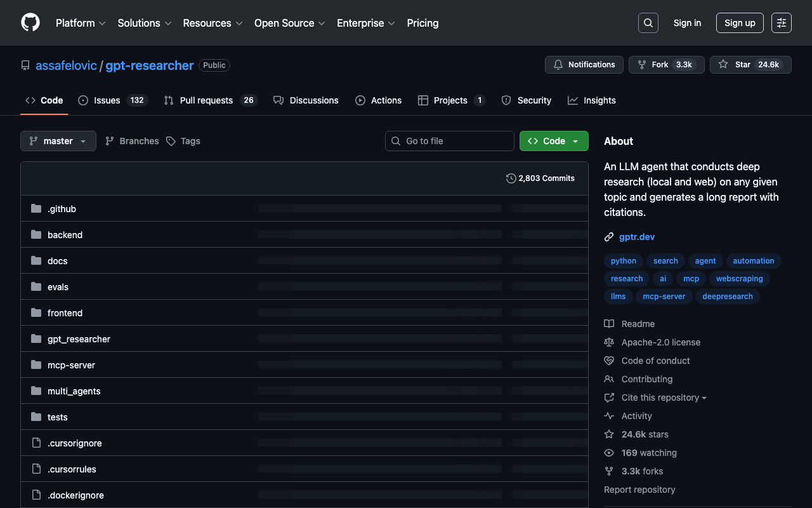This screenshot has width=812, height=508.
Task: Open the gptr.dev website link
Action: click(637, 237)
